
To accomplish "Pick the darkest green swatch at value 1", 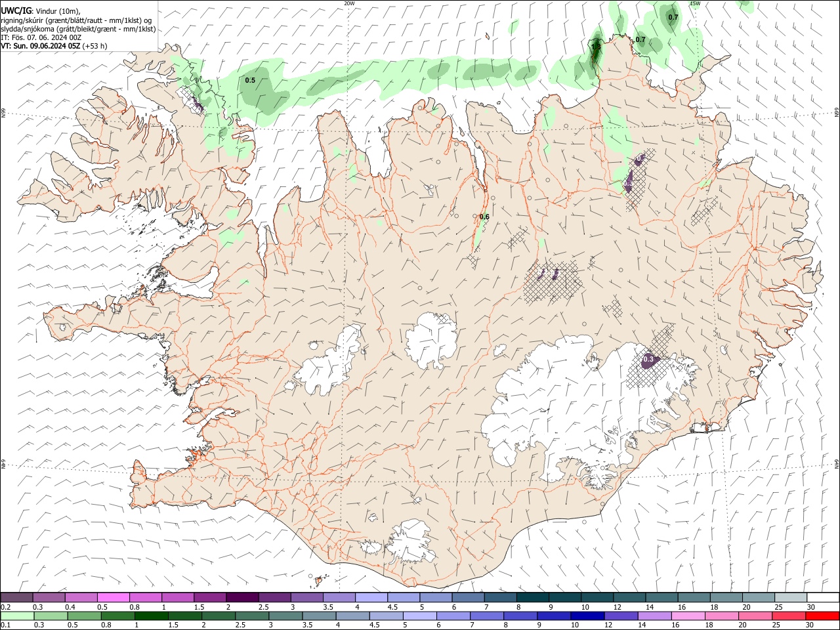I will point(152,616).
